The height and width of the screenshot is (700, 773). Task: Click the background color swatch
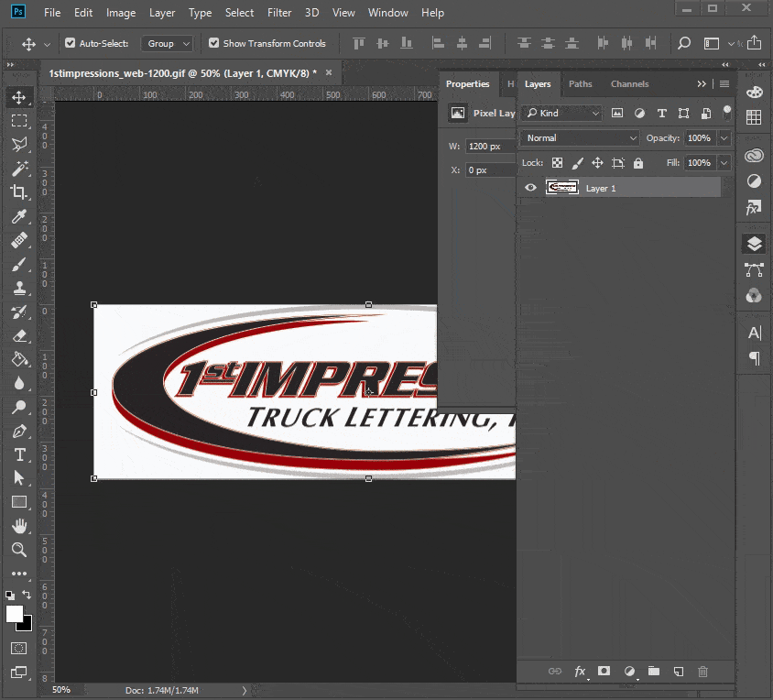click(x=27, y=626)
